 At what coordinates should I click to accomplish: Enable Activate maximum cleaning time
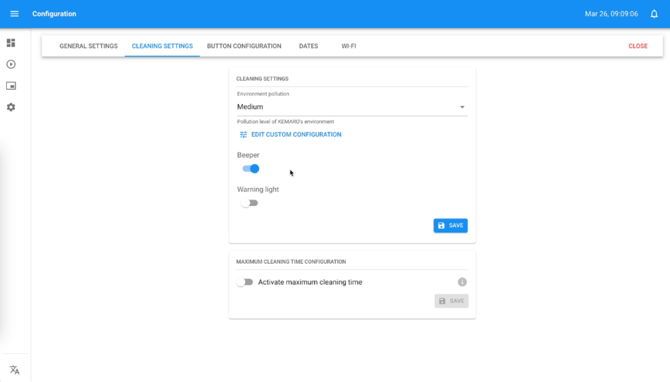[x=245, y=282]
